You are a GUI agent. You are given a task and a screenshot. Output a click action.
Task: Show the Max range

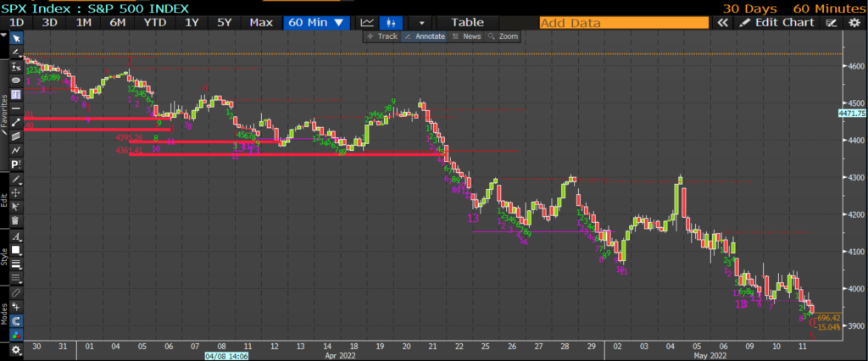[x=261, y=23]
